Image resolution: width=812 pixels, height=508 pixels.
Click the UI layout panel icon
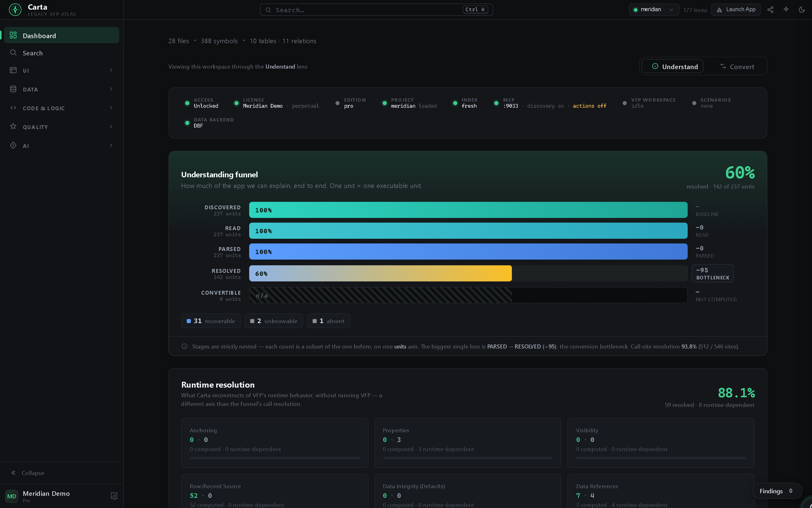[13, 70]
